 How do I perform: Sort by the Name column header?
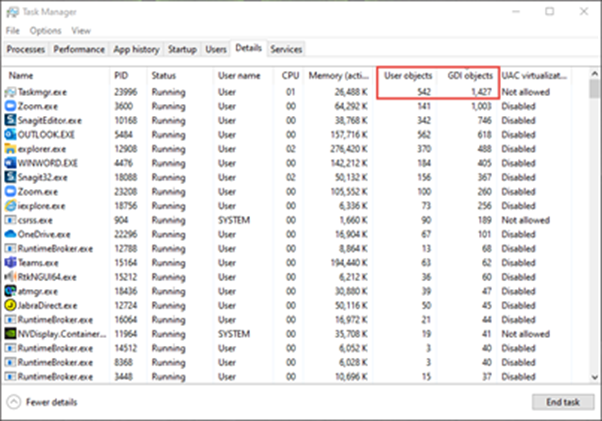point(21,75)
